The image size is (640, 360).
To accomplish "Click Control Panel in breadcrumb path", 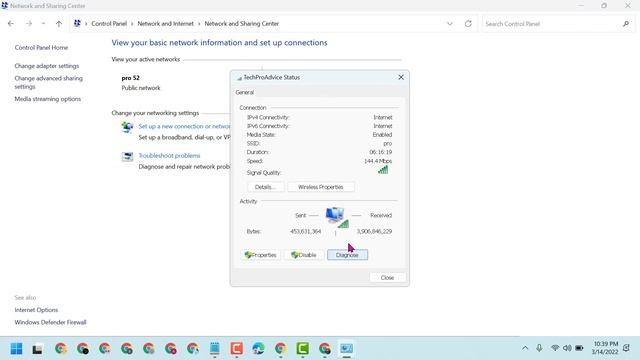I will [x=109, y=24].
